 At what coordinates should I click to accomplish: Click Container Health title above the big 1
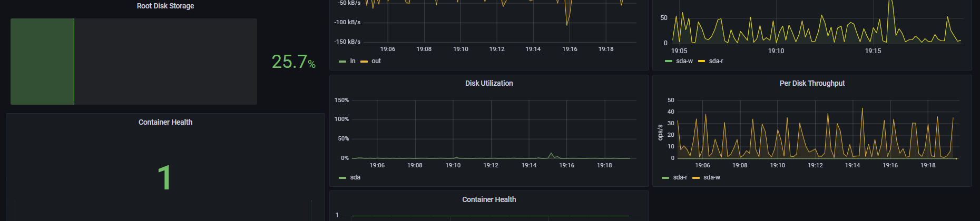[x=165, y=122]
